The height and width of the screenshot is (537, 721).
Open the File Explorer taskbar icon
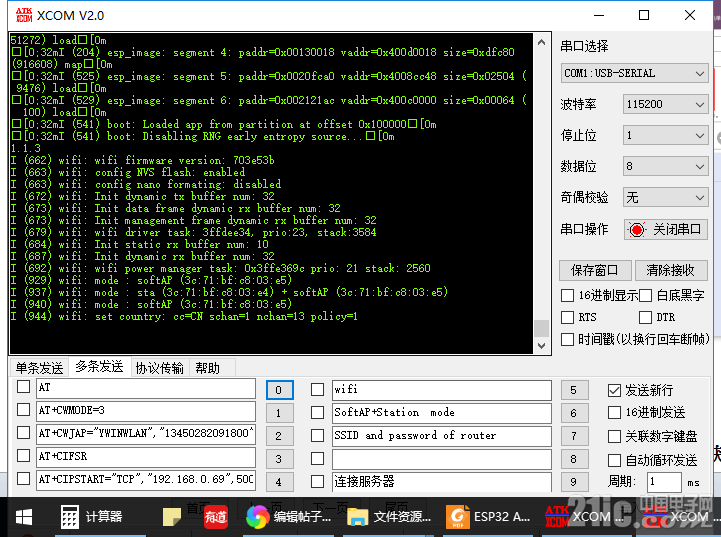(x=389, y=517)
